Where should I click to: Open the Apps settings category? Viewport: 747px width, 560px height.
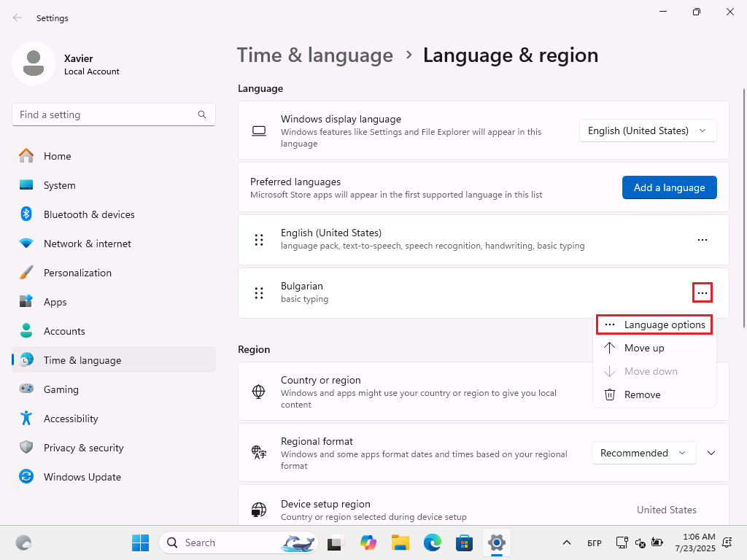click(x=114, y=302)
